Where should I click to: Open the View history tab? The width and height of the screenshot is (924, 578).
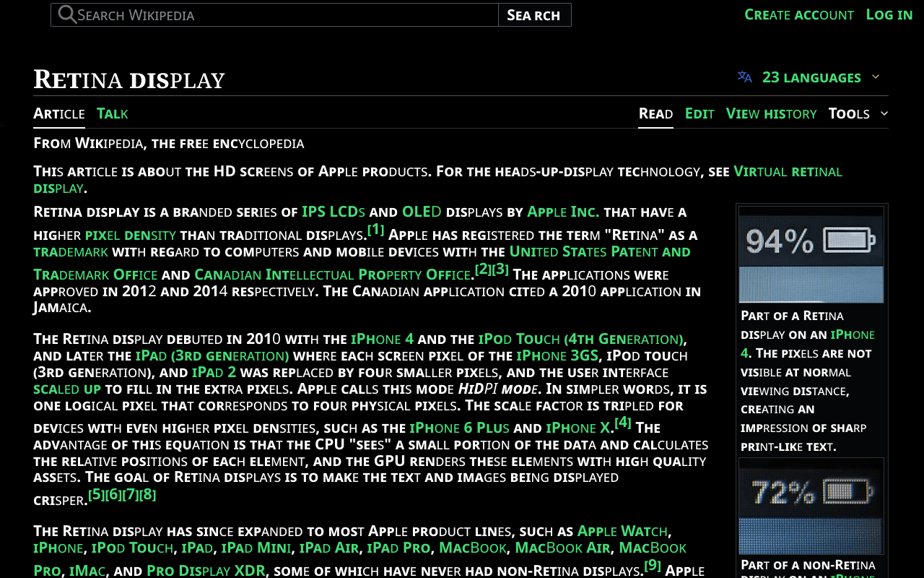click(771, 113)
